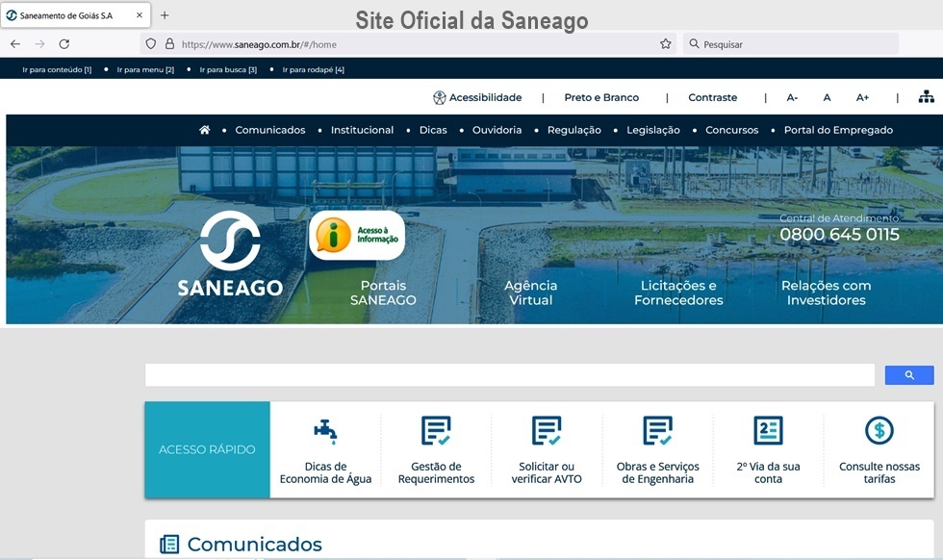The image size is (943, 560).
Task: Open Relações com Investidores link
Action: point(827,293)
